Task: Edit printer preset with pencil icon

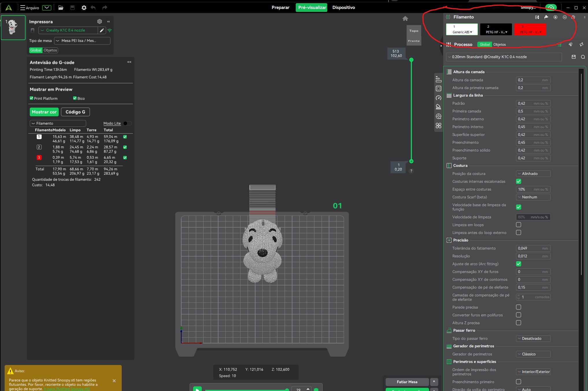Action: tap(102, 30)
